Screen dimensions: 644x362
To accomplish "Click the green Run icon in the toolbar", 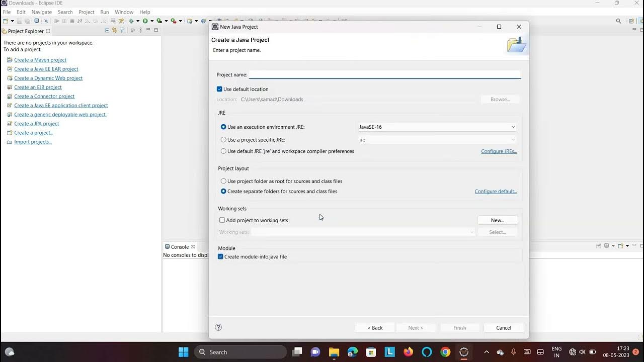I will pos(145,21).
